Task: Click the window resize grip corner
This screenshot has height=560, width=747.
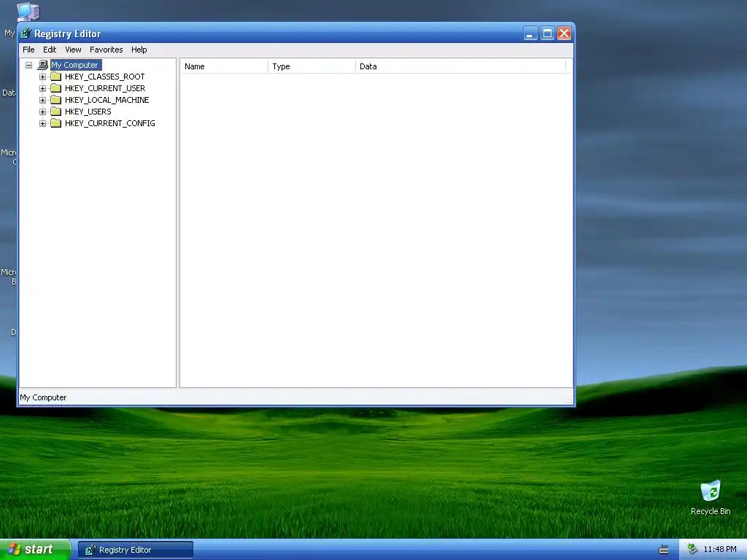Action: [x=568, y=400]
